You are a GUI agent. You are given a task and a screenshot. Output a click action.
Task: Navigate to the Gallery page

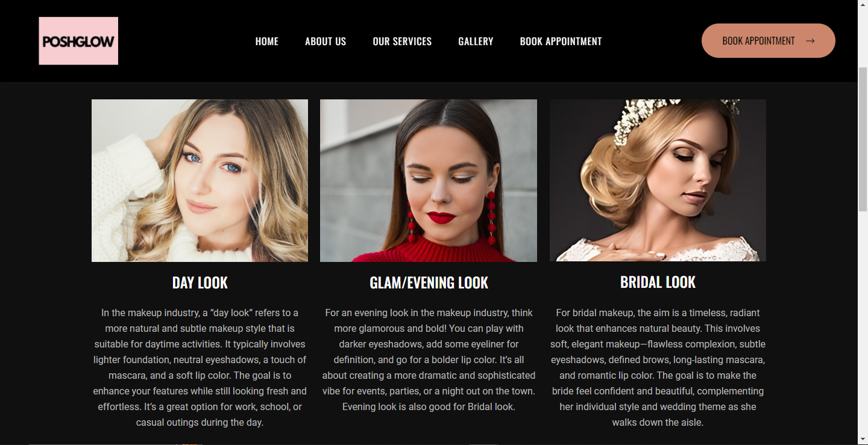[x=476, y=42]
